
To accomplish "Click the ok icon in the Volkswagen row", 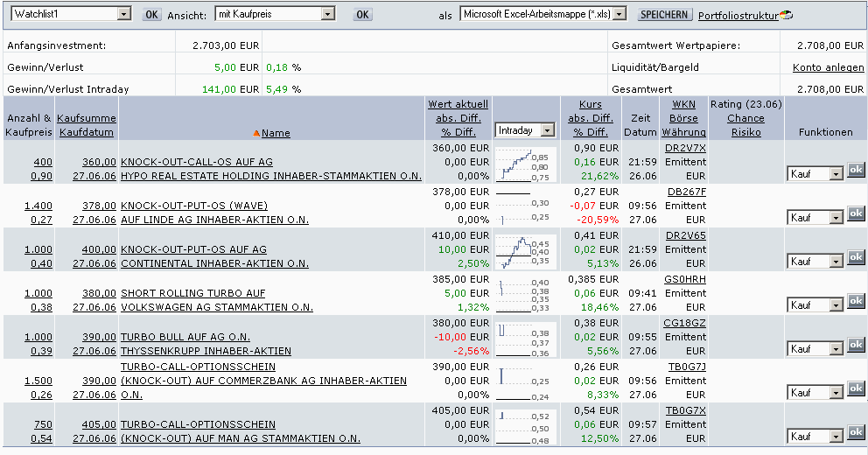I will pyautogui.click(x=855, y=301).
